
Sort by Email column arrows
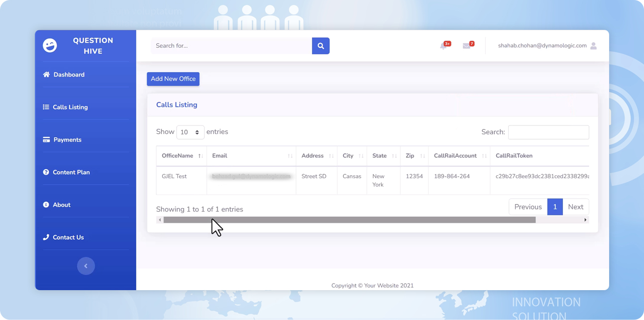point(290,156)
